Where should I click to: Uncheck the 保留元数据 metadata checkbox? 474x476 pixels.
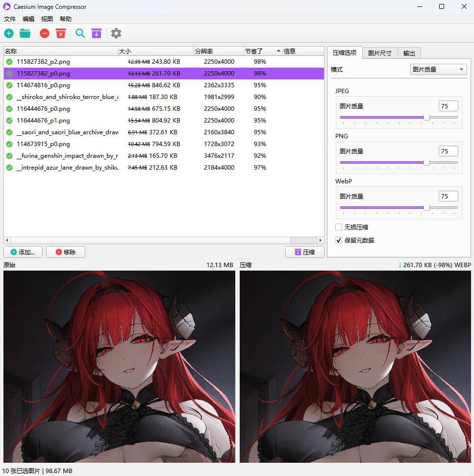pos(339,240)
